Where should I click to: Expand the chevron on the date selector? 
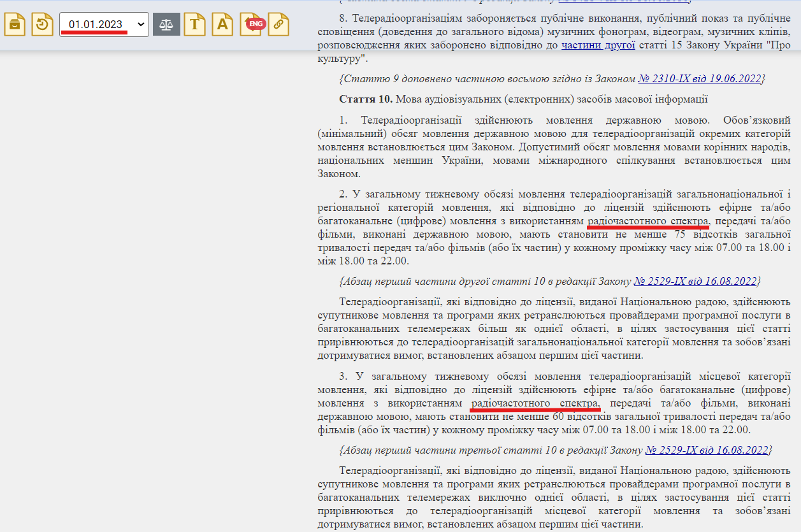141,24
